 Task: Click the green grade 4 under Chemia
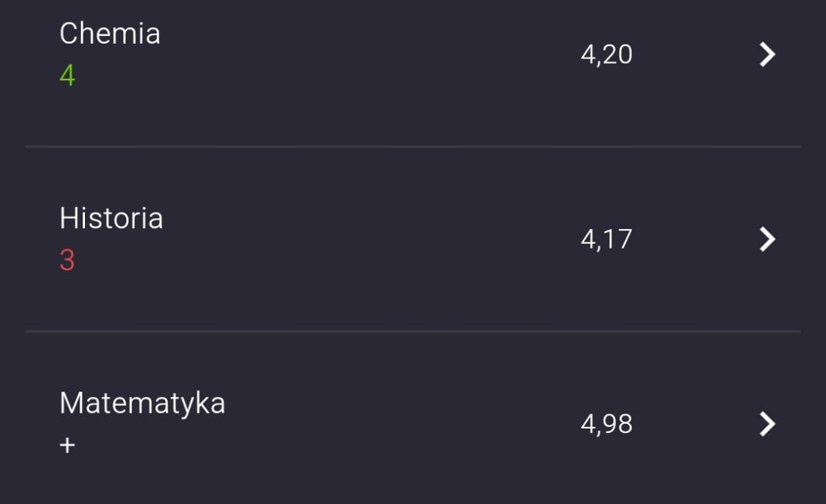pyautogui.click(x=68, y=76)
